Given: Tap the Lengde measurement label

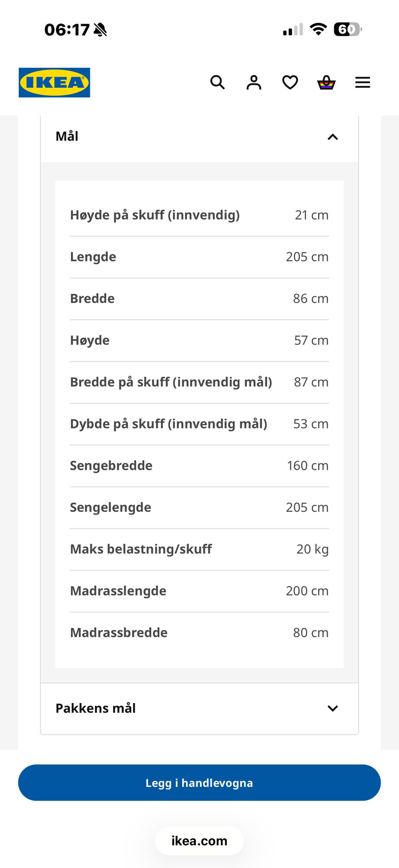Looking at the screenshot, I should click(93, 257).
